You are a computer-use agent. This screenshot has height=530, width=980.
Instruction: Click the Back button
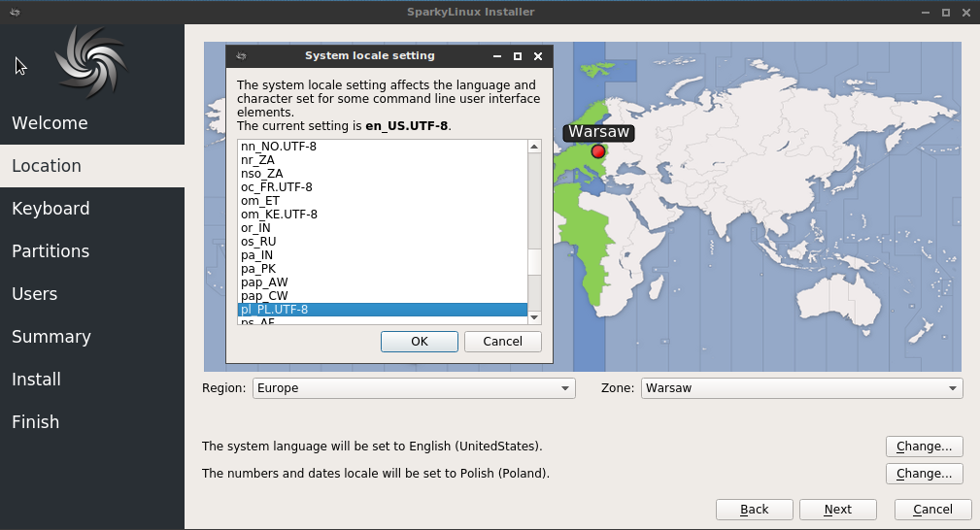(755, 510)
